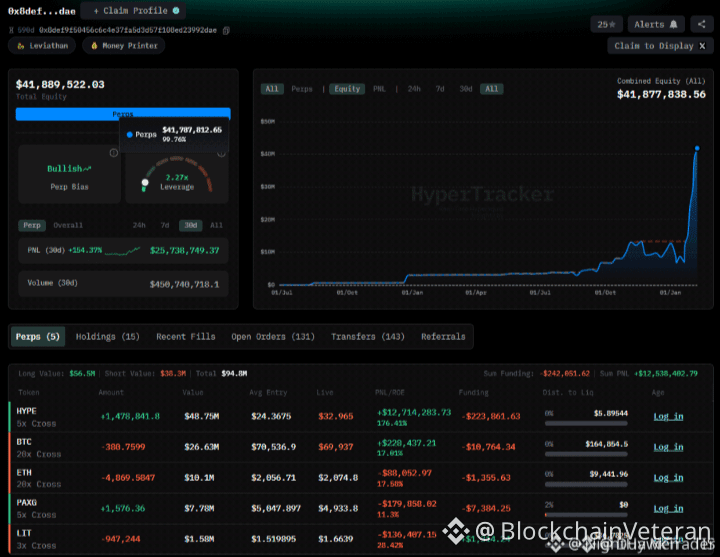The height and width of the screenshot is (557, 720).
Task: Click the Leviathan badge
Action: tap(42, 45)
